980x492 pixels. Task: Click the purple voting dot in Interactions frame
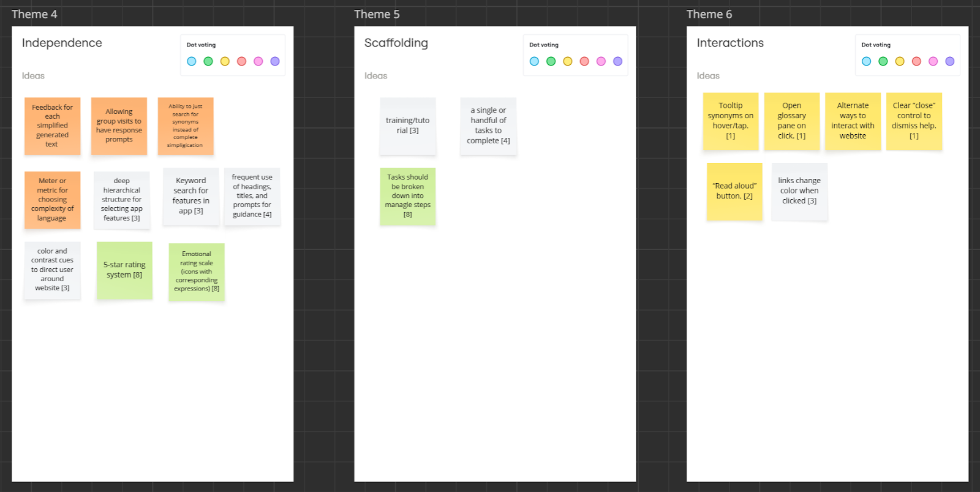[949, 61]
